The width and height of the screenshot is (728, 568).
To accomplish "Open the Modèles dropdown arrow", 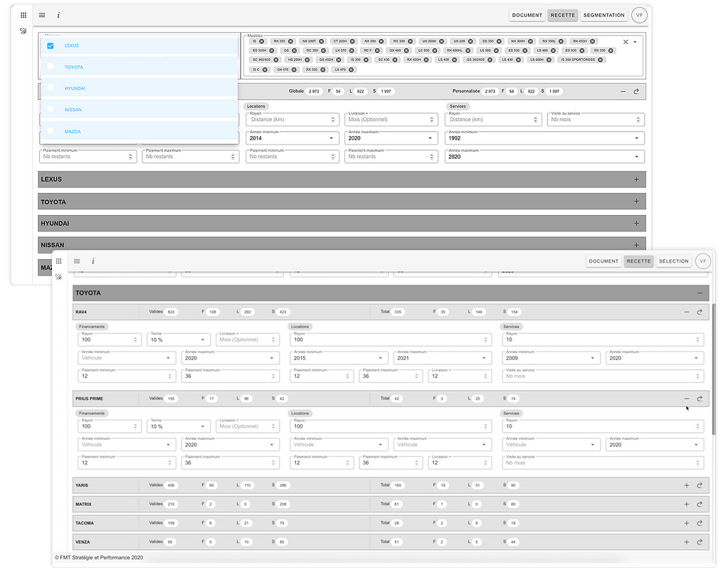I will coord(635,42).
